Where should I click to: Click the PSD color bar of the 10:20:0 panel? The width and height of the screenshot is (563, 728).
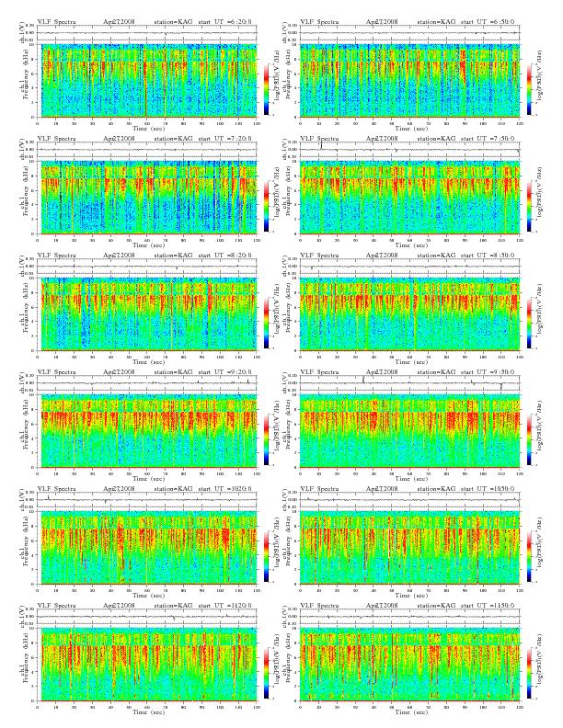[267, 556]
